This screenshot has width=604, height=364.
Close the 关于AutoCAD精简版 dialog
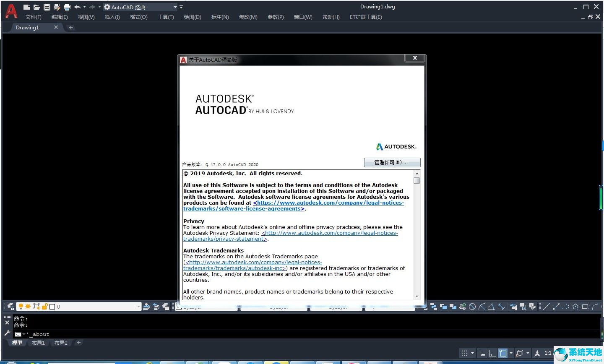coord(415,58)
